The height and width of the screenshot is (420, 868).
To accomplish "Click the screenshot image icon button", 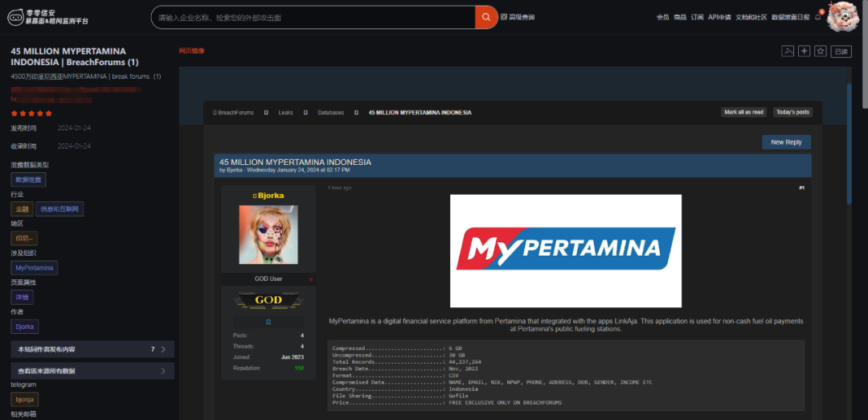I will point(788,51).
